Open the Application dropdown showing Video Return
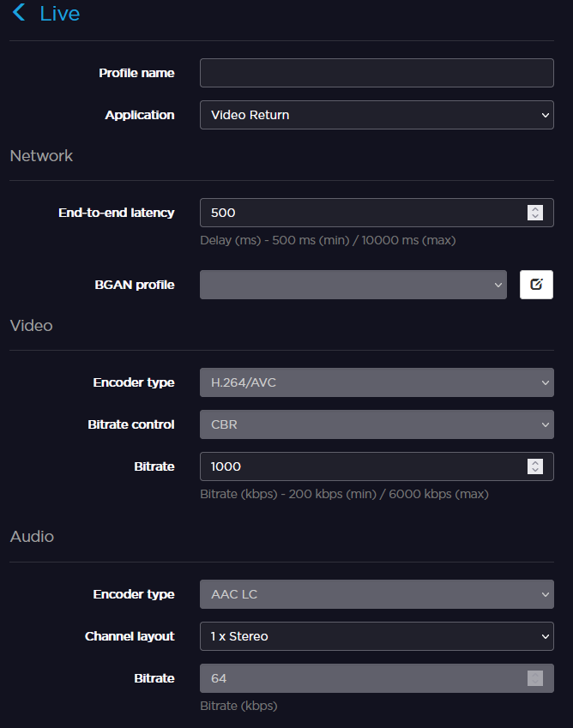This screenshot has width=573, height=728. coord(376,115)
